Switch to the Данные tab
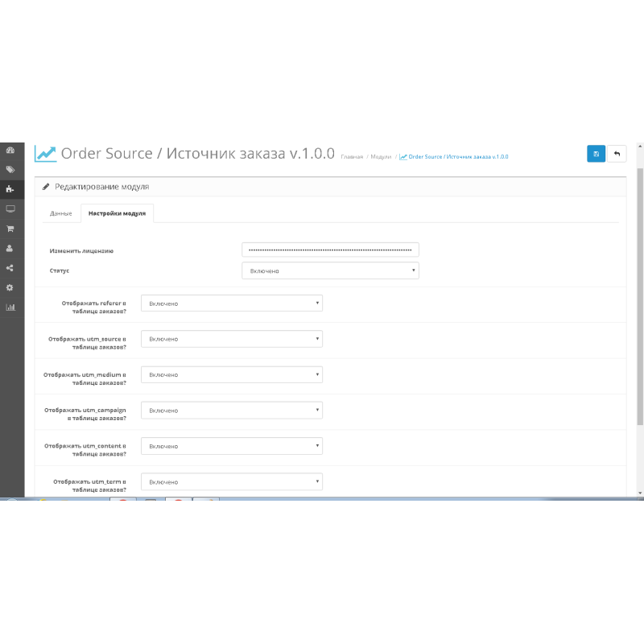 click(61, 213)
